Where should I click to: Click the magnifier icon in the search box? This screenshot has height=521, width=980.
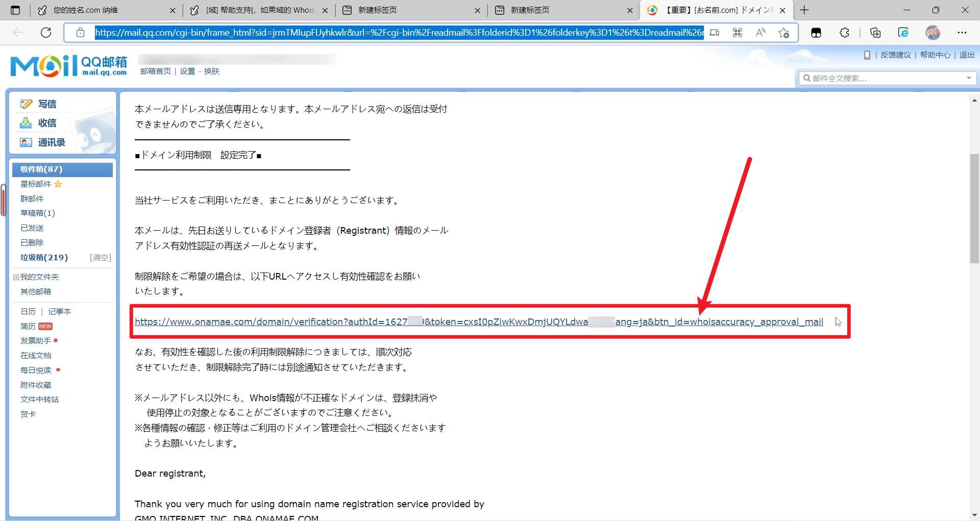(x=807, y=78)
